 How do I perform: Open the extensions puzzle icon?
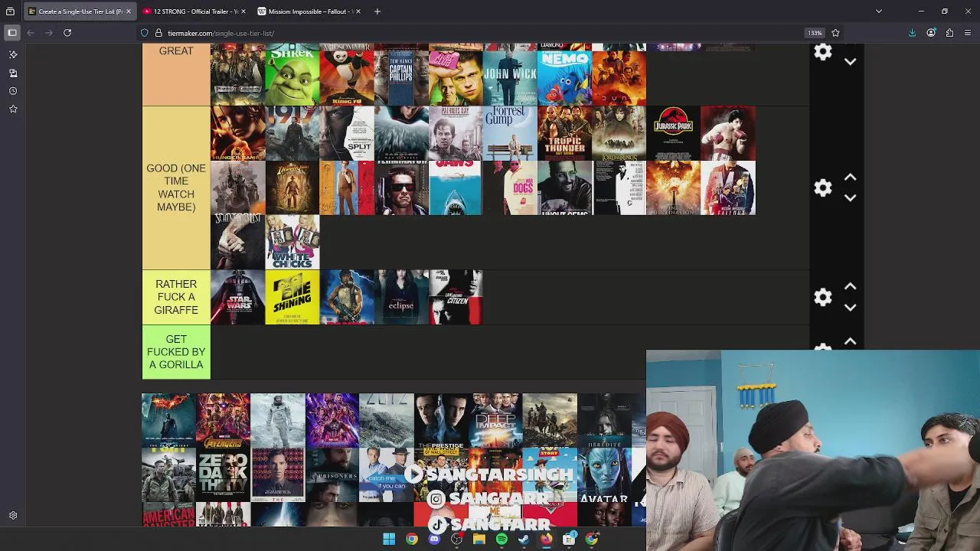pos(949,33)
